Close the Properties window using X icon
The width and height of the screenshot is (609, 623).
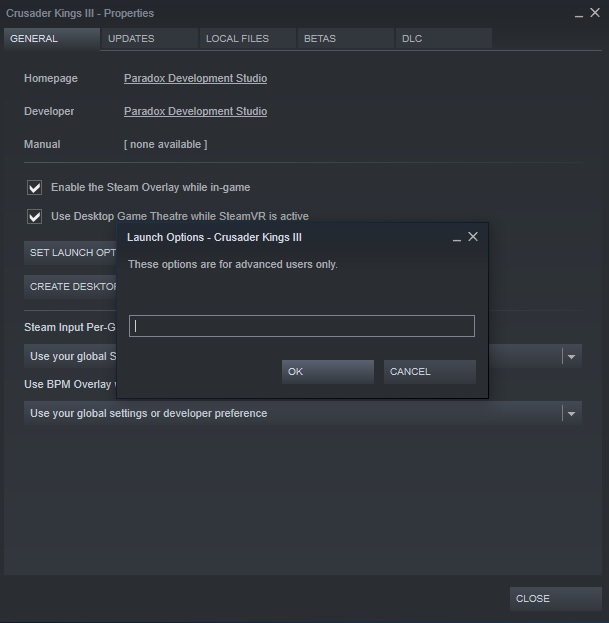click(596, 13)
